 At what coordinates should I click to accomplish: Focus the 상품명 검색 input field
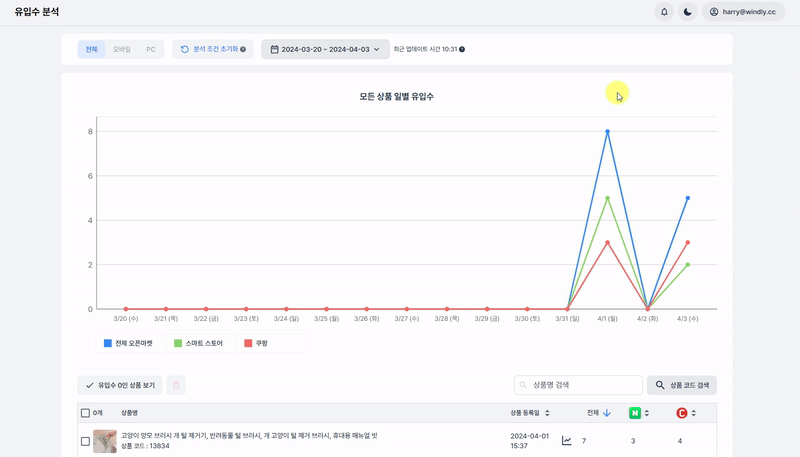click(578, 385)
